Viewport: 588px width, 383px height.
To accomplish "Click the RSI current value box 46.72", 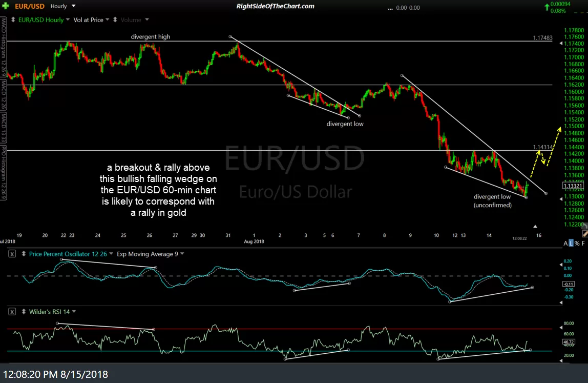I will pos(569,342).
